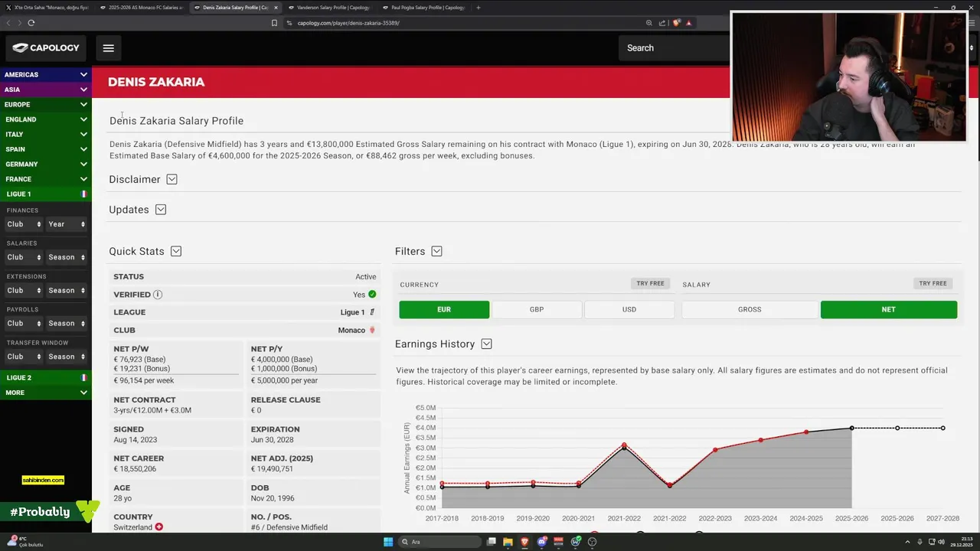This screenshot has height=551, width=980.
Task: Click the 2021-2022 peak point on chart
Action: click(624, 445)
